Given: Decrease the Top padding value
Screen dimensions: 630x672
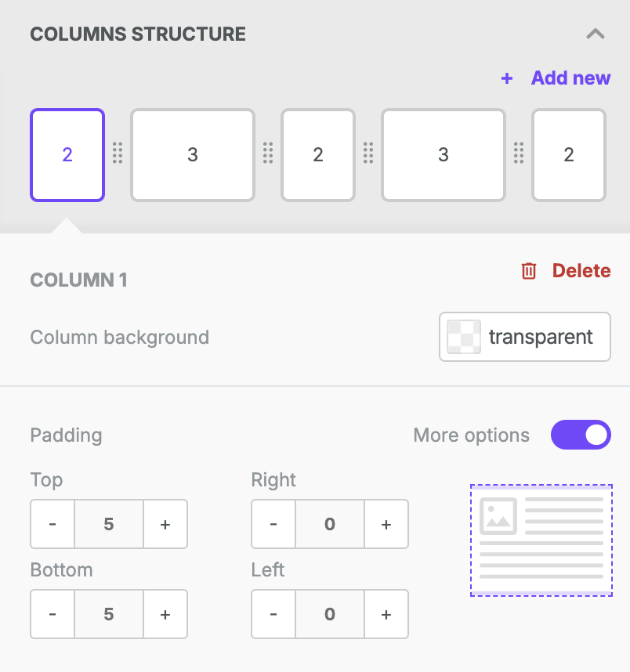Looking at the screenshot, I should 52,524.
